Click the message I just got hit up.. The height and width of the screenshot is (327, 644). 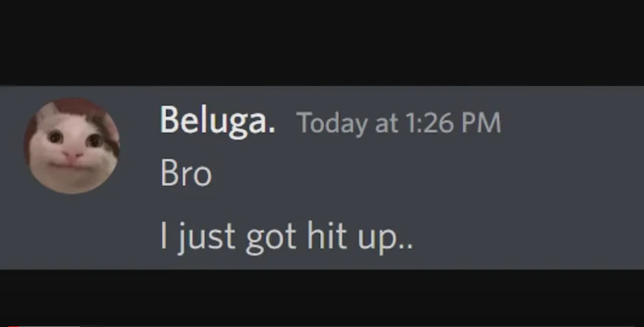coord(287,237)
